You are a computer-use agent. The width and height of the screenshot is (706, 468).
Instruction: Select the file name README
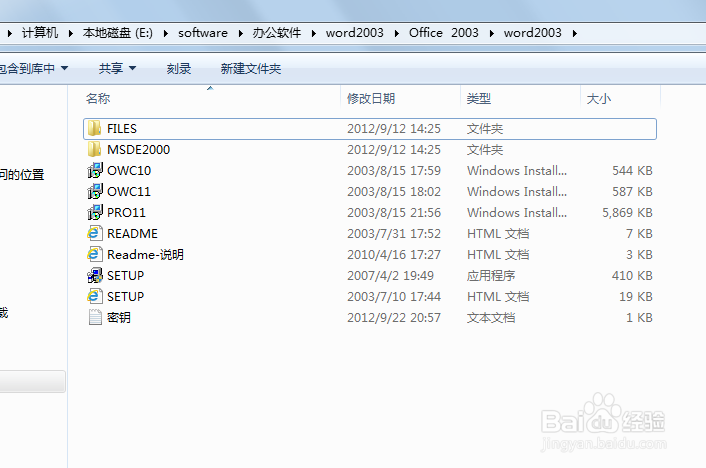point(132,234)
